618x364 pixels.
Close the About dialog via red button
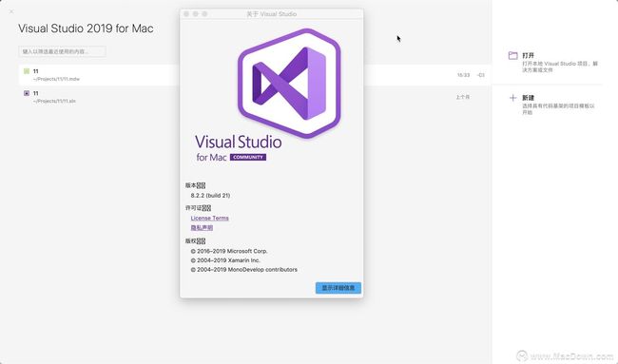pyautogui.click(x=186, y=14)
